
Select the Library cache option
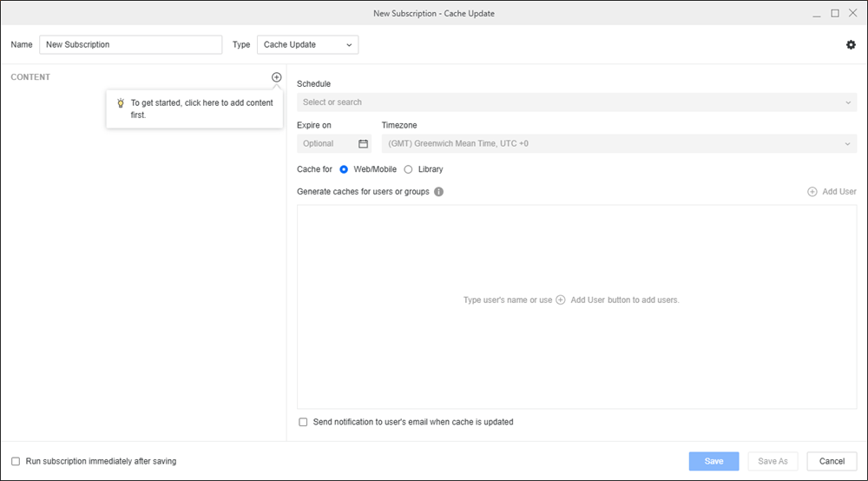pyautogui.click(x=409, y=169)
